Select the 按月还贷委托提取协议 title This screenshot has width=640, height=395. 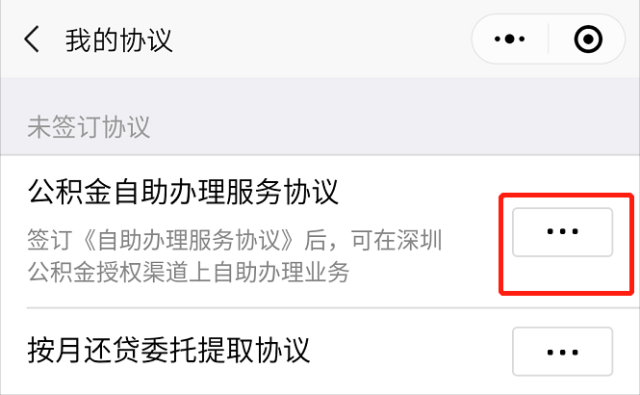pos(169,350)
